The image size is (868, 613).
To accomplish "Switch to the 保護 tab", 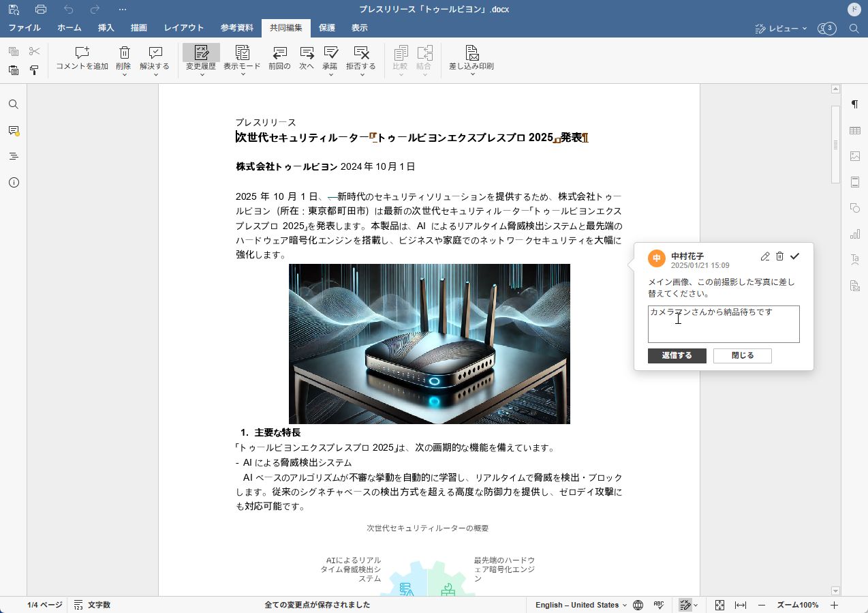I will click(x=327, y=28).
